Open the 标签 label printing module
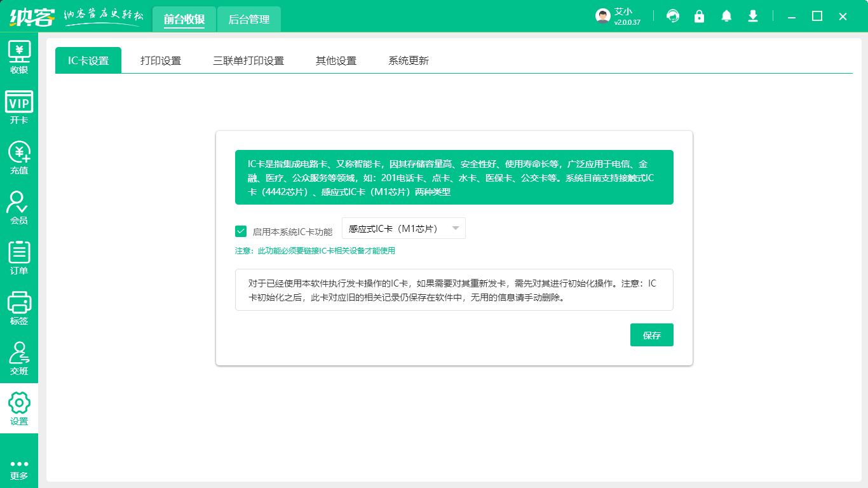The width and height of the screenshot is (868, 488). (x=19, y=309)
